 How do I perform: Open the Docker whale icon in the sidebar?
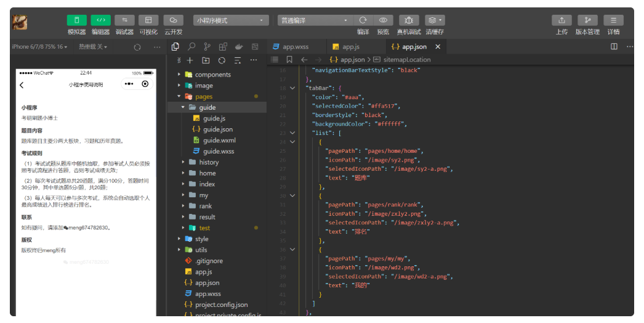point(239,47)
